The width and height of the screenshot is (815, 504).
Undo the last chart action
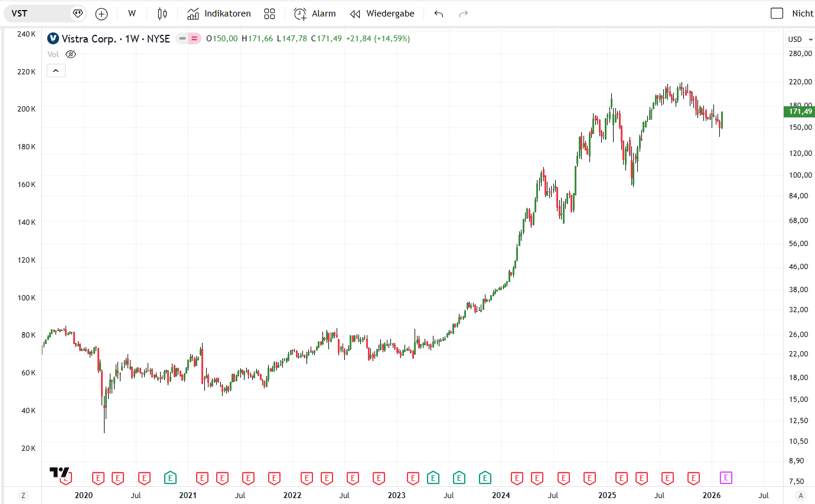pos(438,14)
